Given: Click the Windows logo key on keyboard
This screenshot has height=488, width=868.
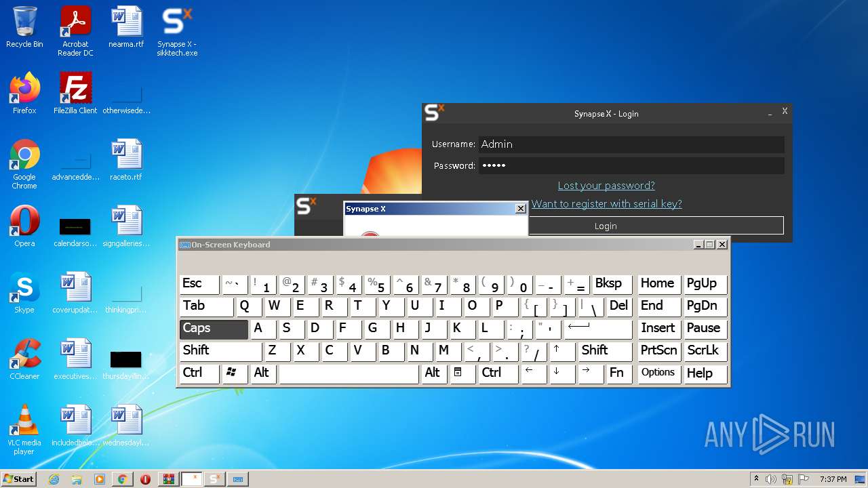Looking at the screenshot, I should pos(235,373).
